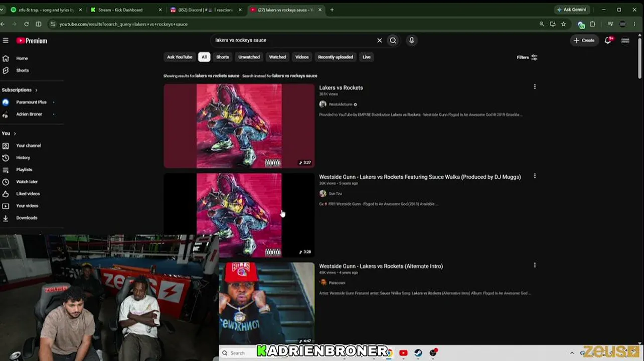
Task: Show hidden system tray icons
Action: (572, 353)
